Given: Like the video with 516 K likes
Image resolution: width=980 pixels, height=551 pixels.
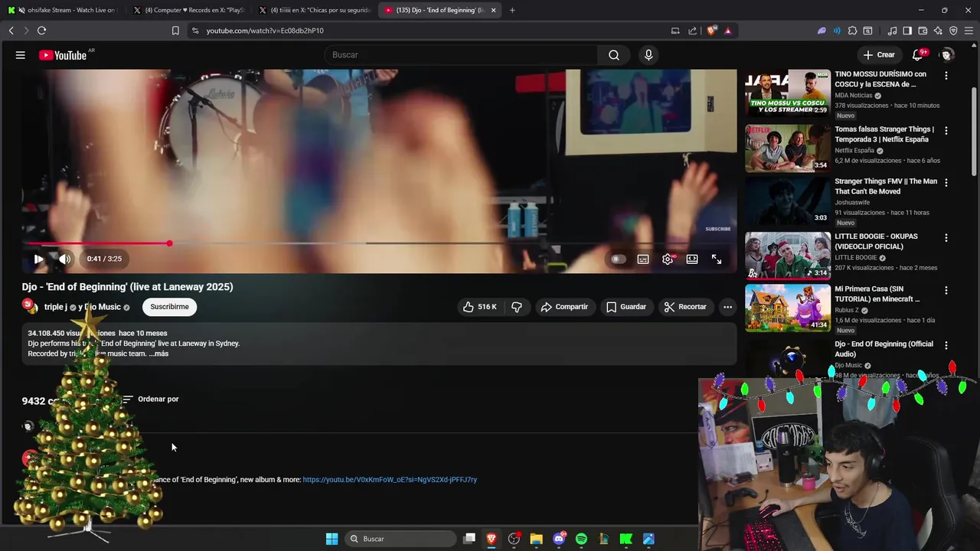Looking at the screenshot, I should (480, 307).
